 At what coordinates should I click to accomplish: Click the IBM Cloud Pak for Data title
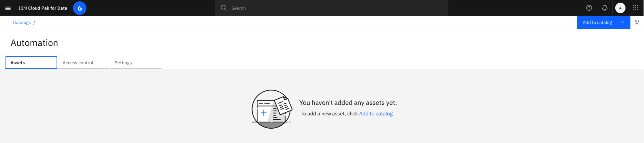click(43, 8)
